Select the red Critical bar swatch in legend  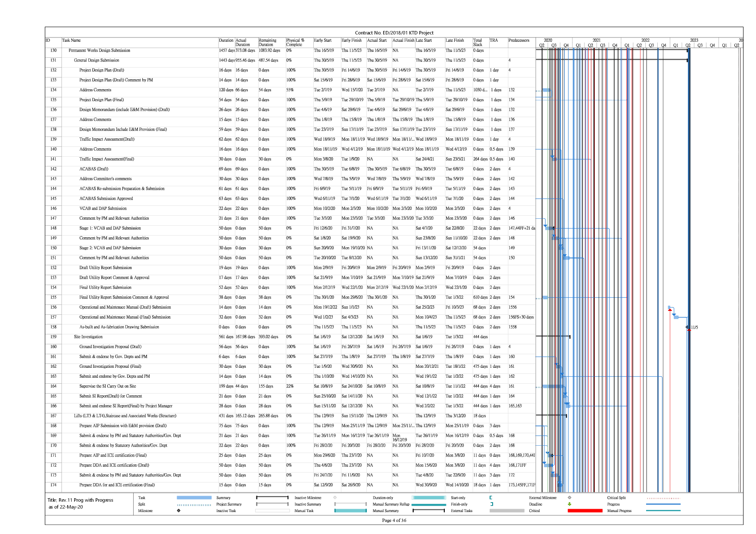pyautogui.click(x=584, y=511)
